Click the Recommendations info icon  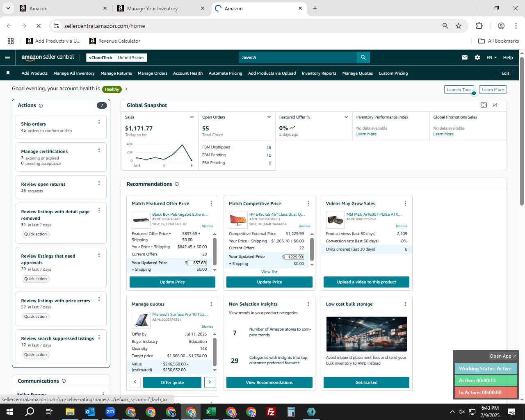177,184
